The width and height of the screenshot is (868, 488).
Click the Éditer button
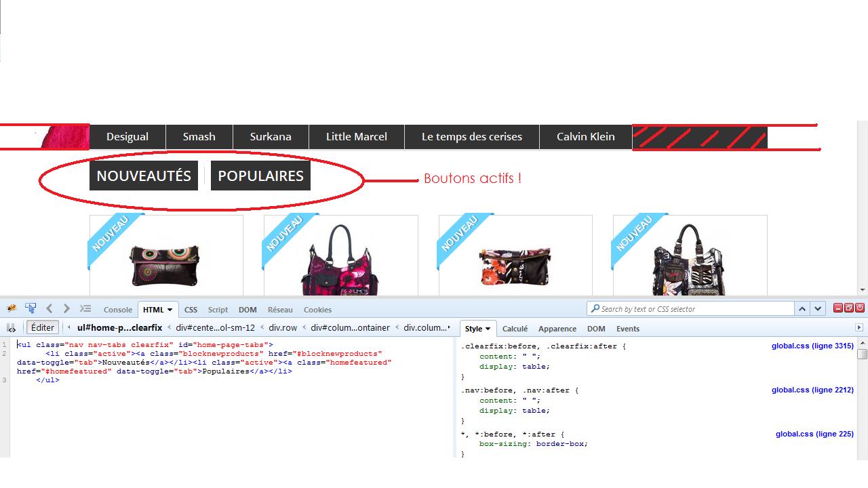(42, 327)
